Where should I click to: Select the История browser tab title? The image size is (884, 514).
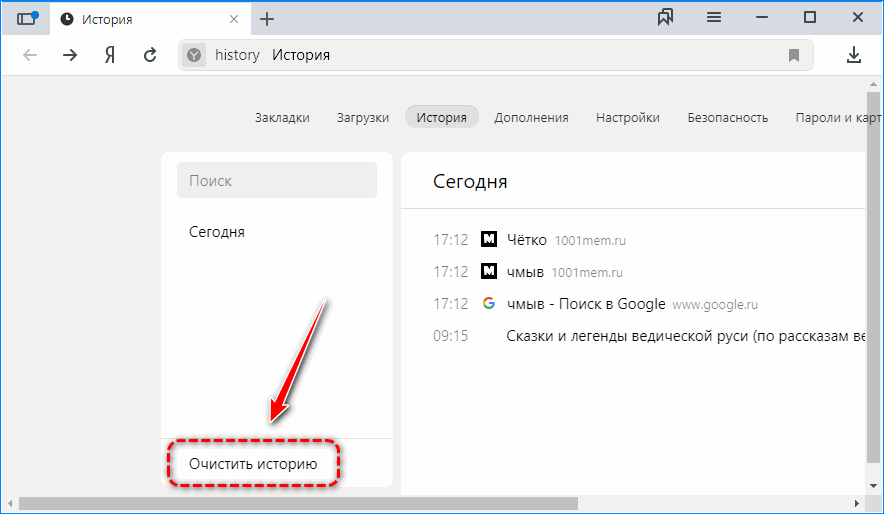[x=107, y=20]
